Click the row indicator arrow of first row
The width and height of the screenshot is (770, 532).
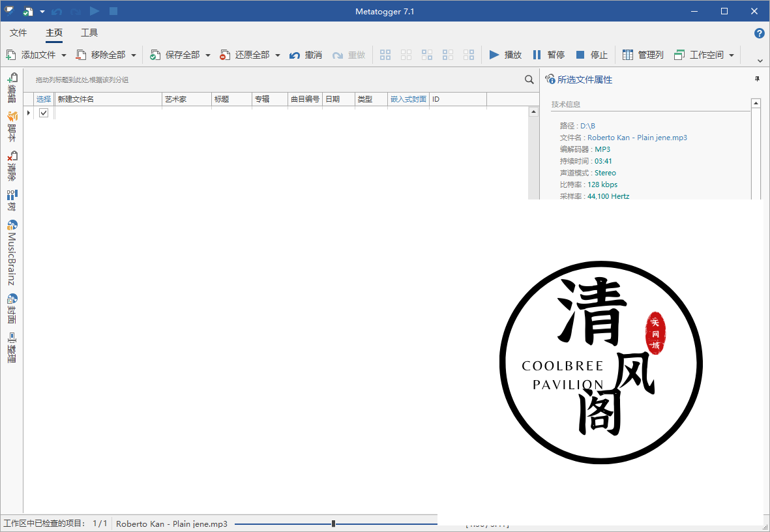pos(29,113)
